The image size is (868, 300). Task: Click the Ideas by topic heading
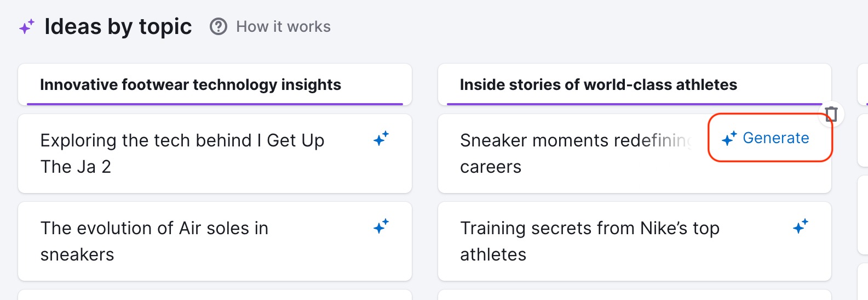tap(118, 26)
